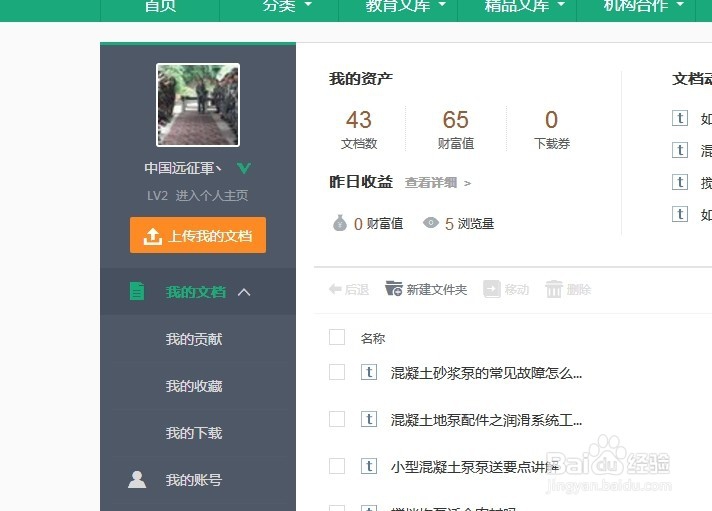Click the t icon of 混凝土砂浆泵的常见故障怎么

pos(369,372)
